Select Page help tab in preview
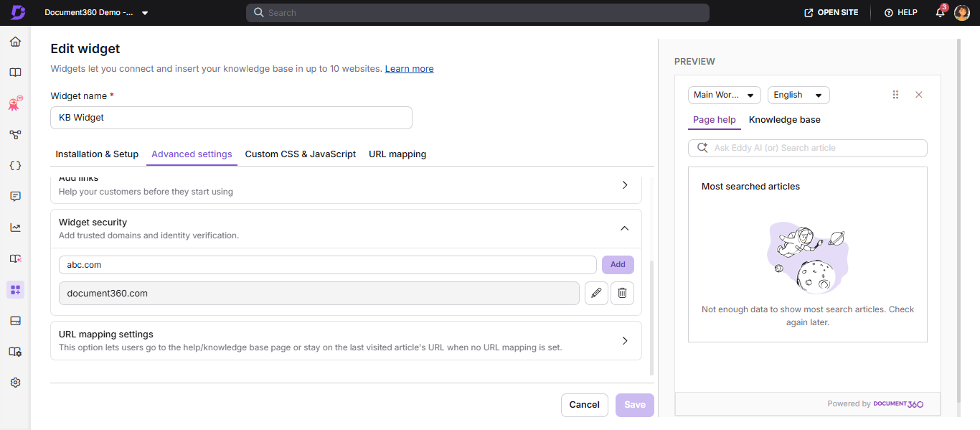Screen dimensions: 980x430 [x=715, y=120]
